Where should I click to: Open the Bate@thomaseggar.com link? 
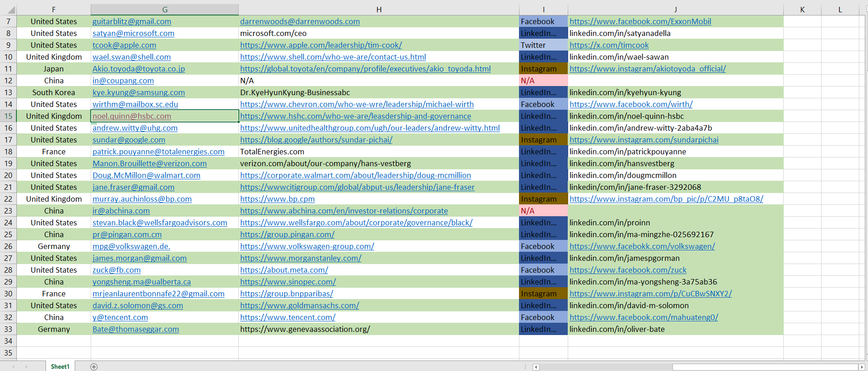136,329
